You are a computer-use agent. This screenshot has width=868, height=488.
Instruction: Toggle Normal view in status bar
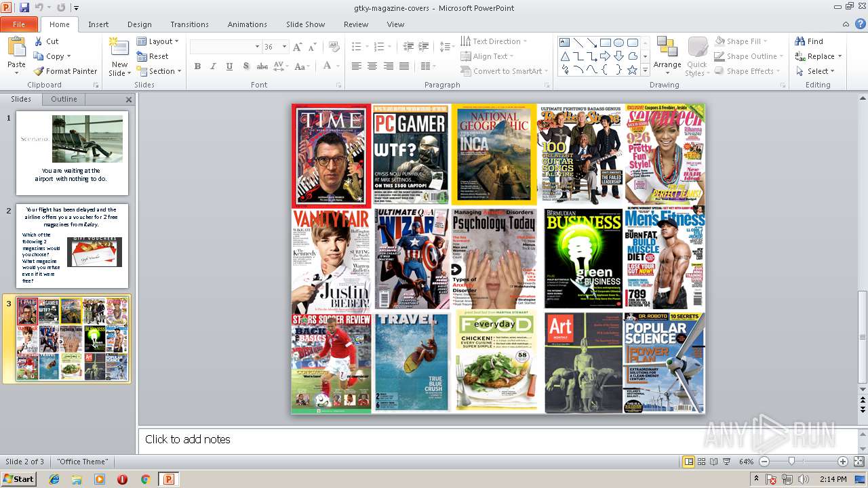(x=689, y=462)
